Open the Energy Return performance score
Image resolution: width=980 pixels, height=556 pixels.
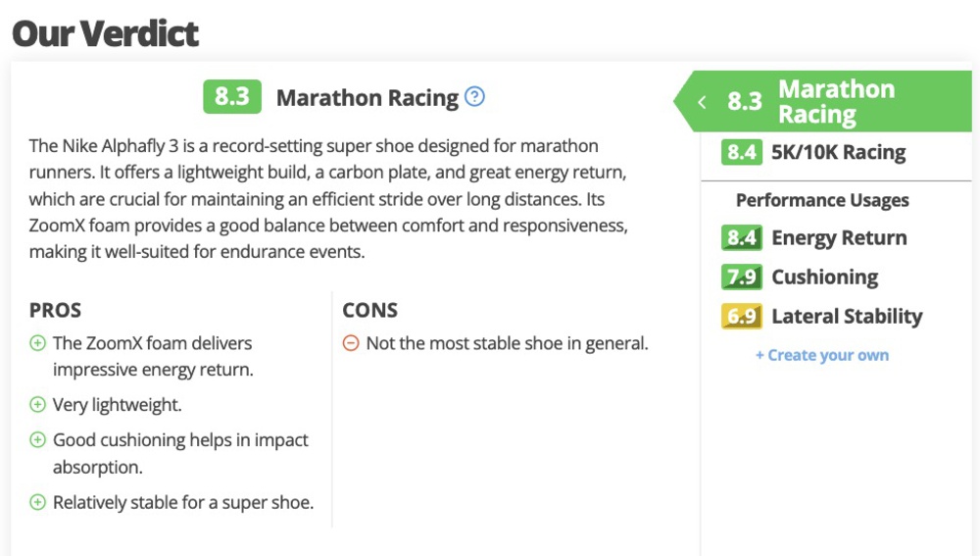click(x=839, y=237)
